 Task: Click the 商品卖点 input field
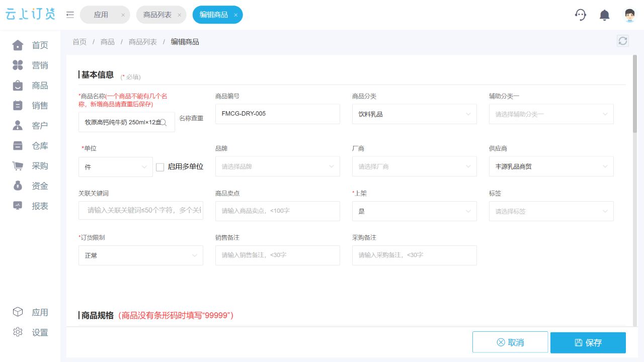pyautogui.click(x=278, y=211)
